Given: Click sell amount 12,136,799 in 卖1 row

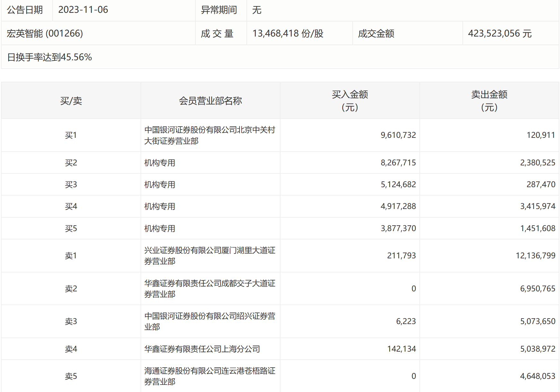Looking at the screenshot, I should pyautogui.click(x=535, y=256).
